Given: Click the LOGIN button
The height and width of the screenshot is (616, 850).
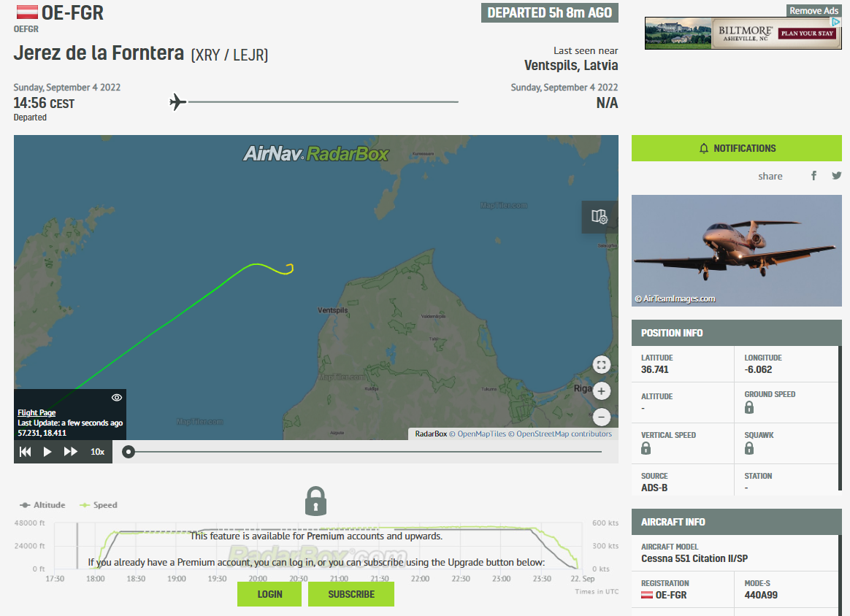Looking at the screenshot, I should (269, 594).
